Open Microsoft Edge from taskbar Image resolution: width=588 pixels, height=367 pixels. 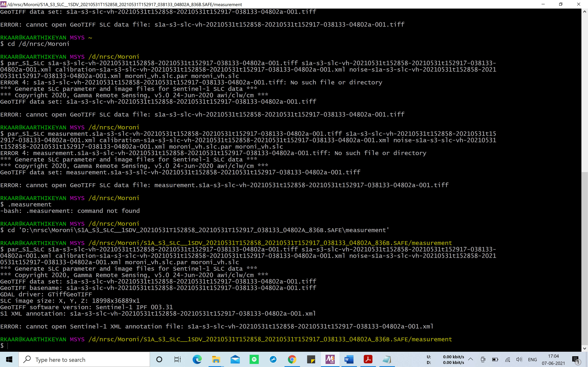[197, 360]
